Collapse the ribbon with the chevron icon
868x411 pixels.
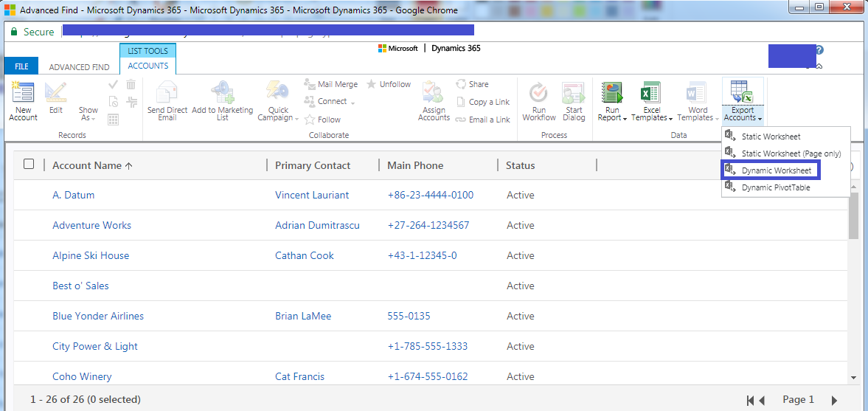[x=819, y=66]
